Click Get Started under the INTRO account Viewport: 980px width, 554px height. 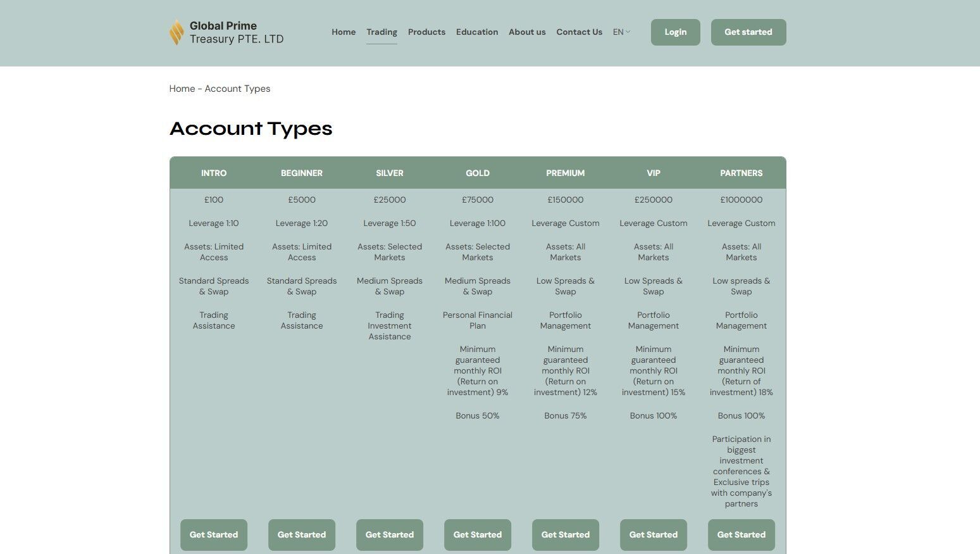tap(214, 535)
